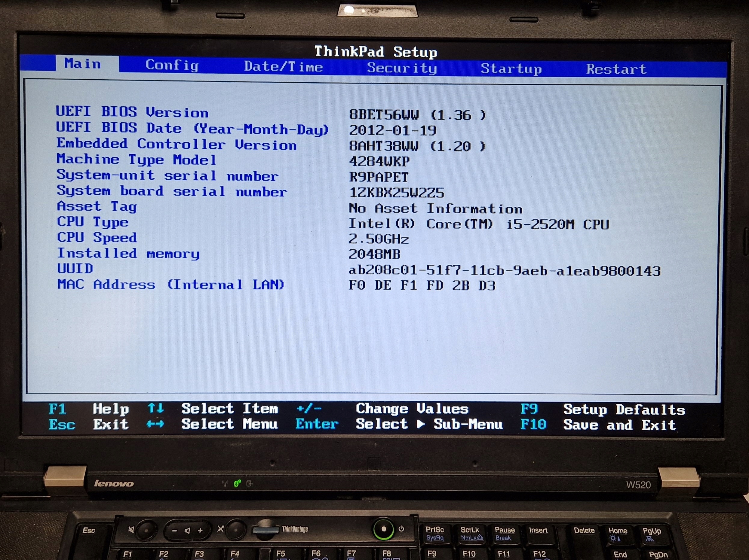
Task: Click the F1 Help hint
Action: (x=89, y=409)
